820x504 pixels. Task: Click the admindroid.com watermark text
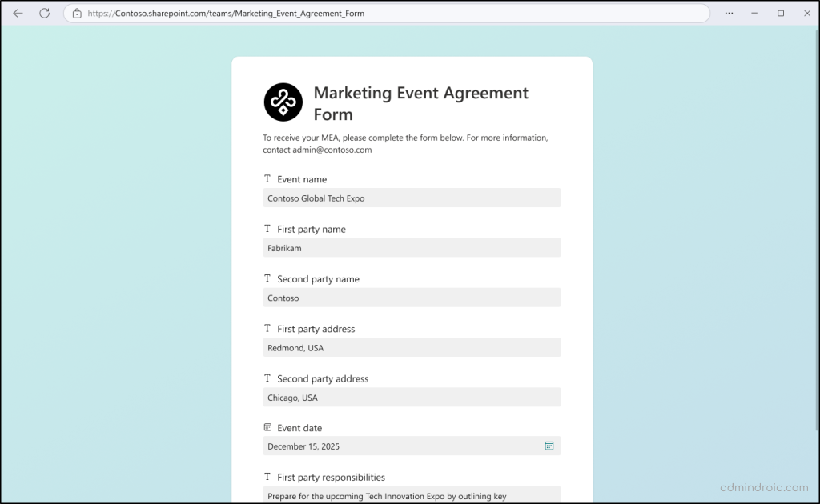(762, 487)
